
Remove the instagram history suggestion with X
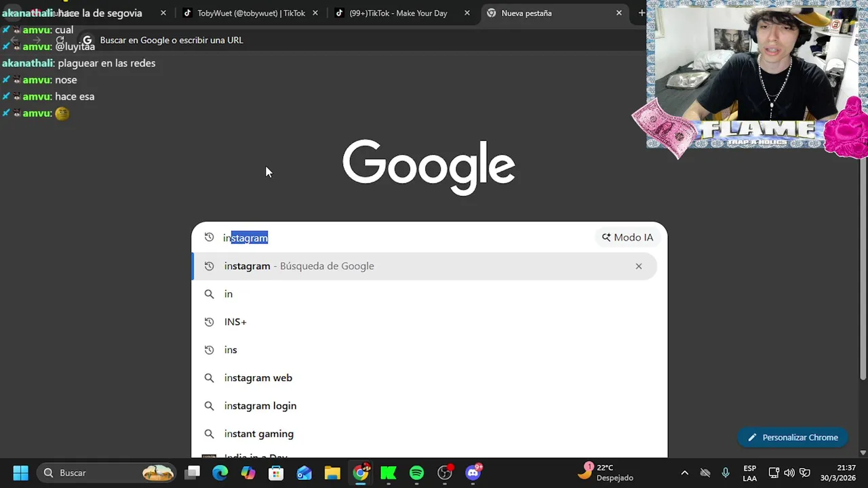point(639,266)
